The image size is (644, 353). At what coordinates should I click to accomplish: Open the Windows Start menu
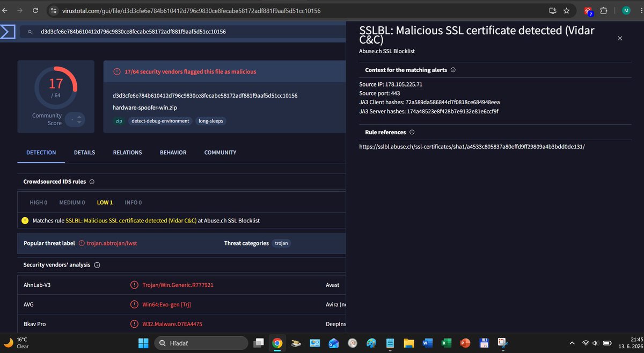tap(143, 342)
